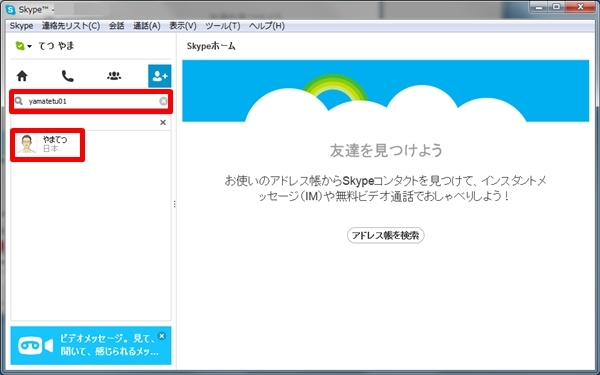The width and height of the screenshot is (600, 375).
Task: Click the Skypeホーム heading
Action: 211,46
